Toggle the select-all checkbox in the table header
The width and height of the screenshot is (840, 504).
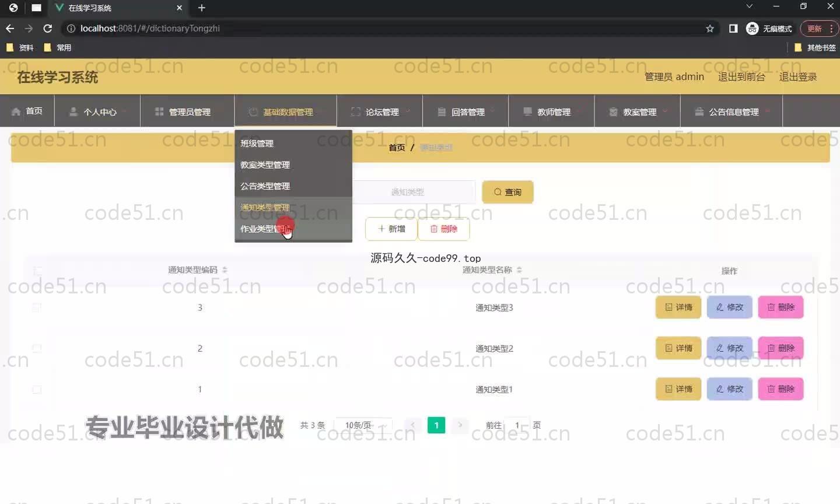37,271
